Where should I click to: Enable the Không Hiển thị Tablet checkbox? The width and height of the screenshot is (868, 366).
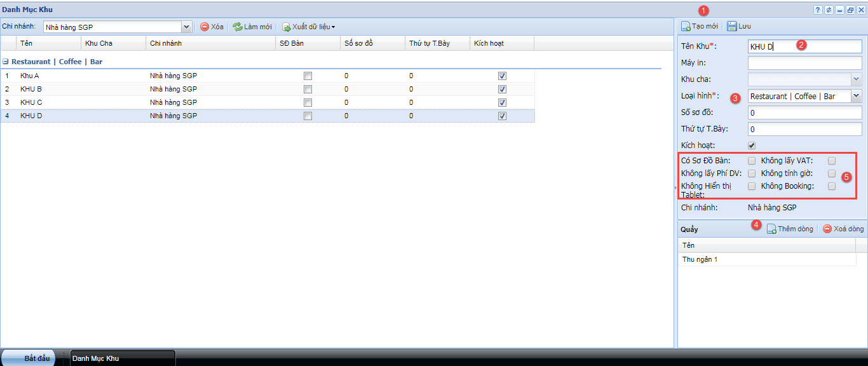[752, 186]
